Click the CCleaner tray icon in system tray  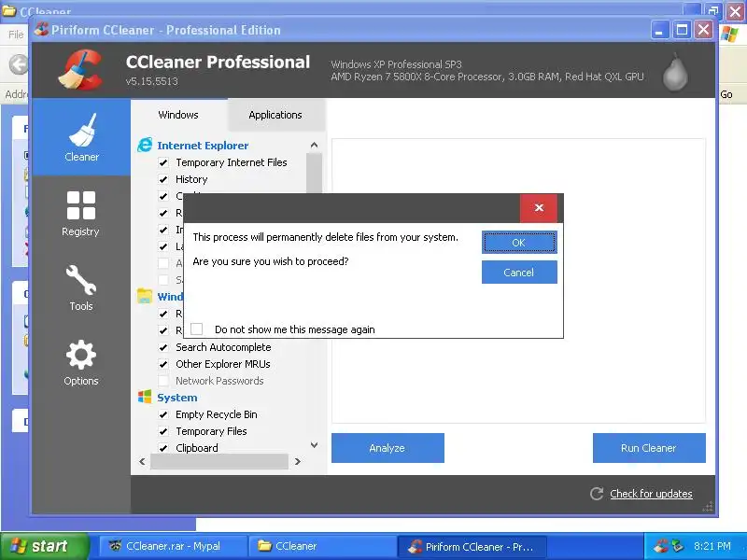coord(661,546)
